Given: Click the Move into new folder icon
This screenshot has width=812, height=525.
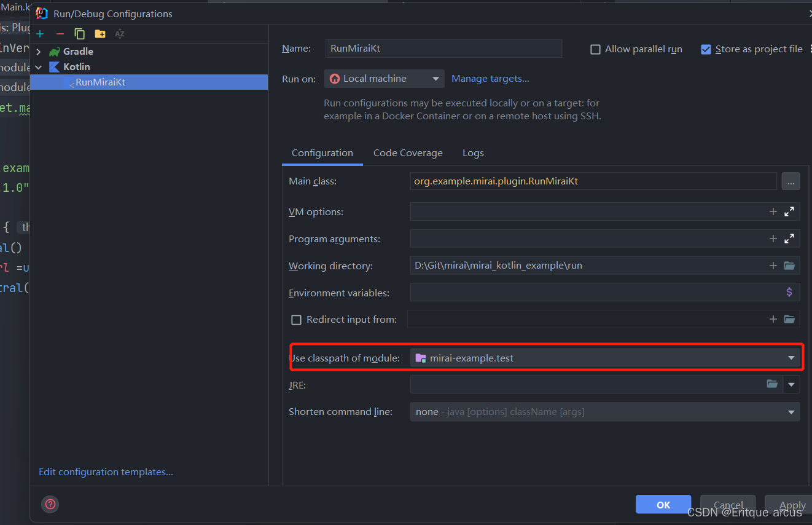Looking at the screenshot, I should tap(100, 34).
